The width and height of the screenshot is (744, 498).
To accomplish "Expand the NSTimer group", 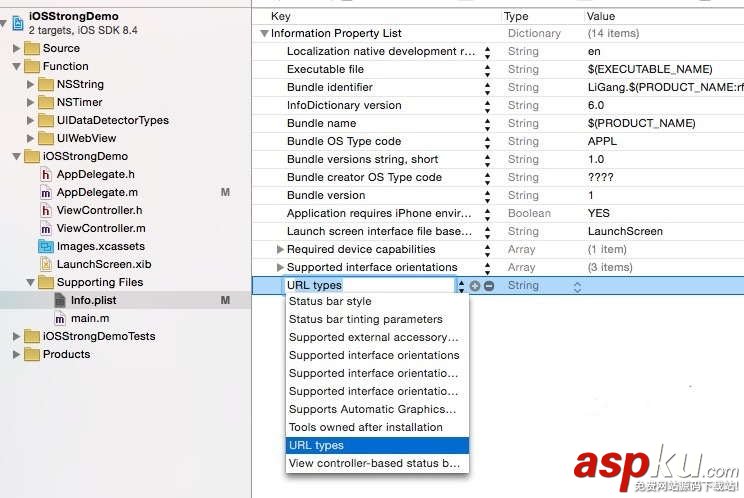I will click(30, 102).
